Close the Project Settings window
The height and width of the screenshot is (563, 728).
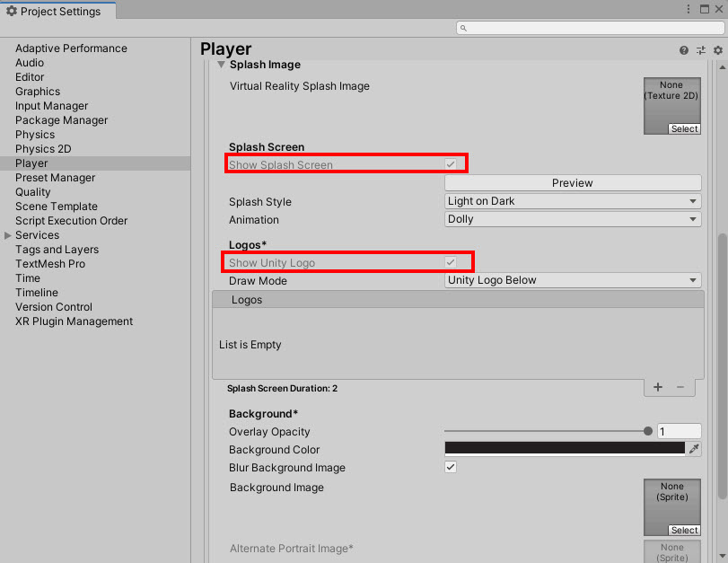pos(719,9)
